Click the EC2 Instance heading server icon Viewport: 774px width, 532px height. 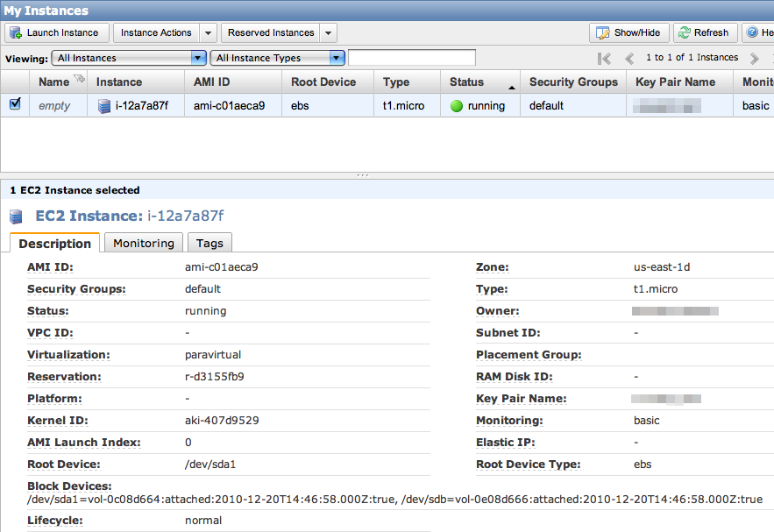coord(17,216)
